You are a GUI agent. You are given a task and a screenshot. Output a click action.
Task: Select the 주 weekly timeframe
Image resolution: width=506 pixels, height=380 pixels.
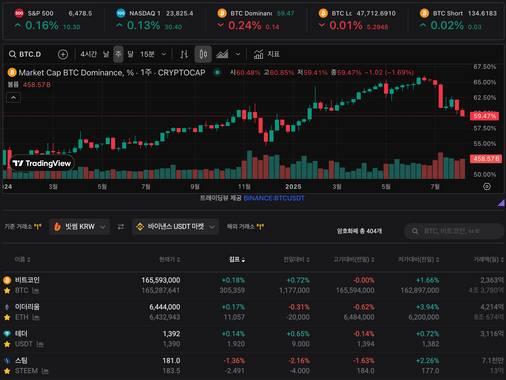pyautogui.click(x=118, y=54)
